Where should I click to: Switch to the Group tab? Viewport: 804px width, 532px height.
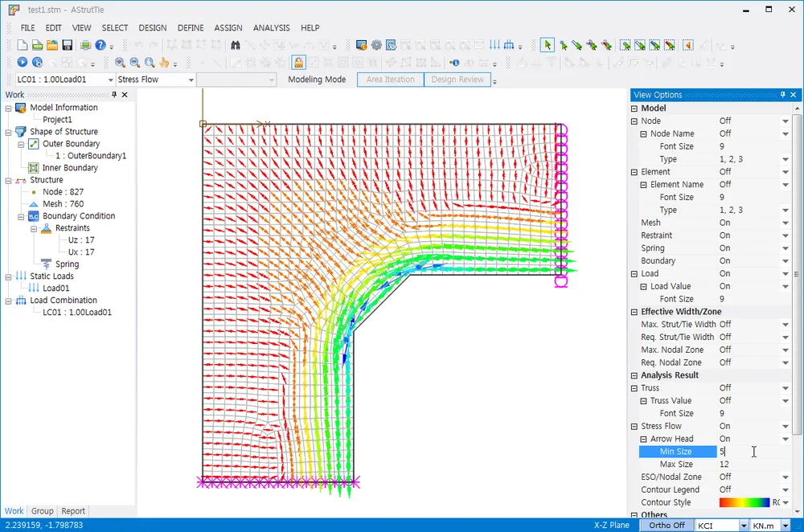click(42, 511)
